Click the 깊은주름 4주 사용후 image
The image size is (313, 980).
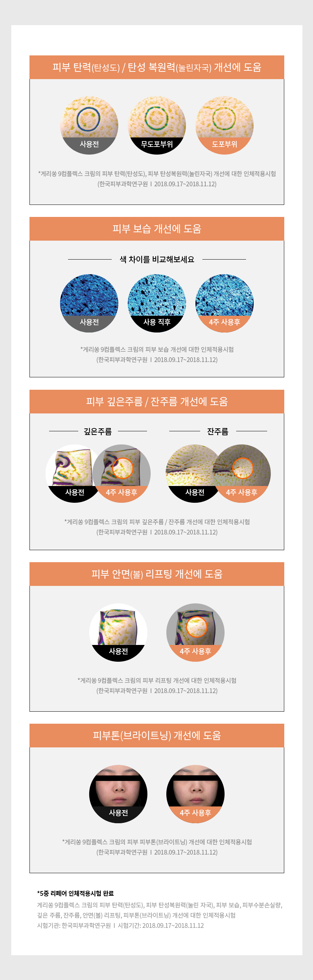coord(122,473)
